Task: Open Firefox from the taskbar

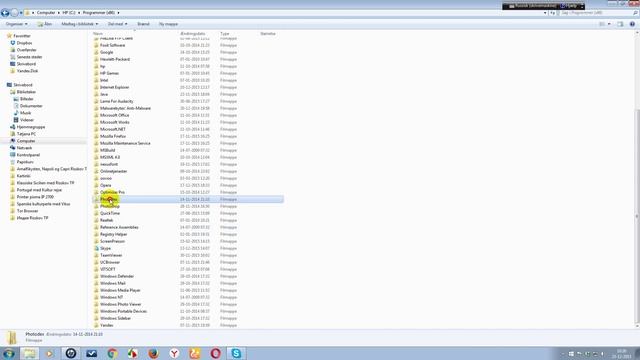Action: 153,353
